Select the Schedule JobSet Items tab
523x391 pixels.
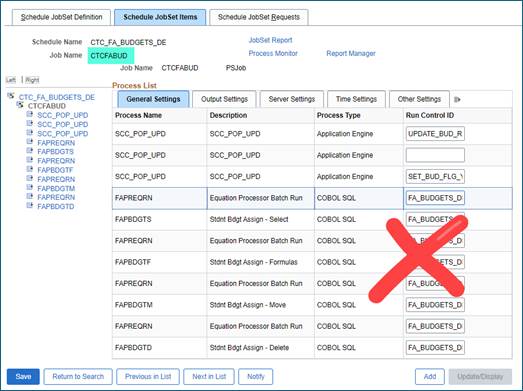(160, 17)
